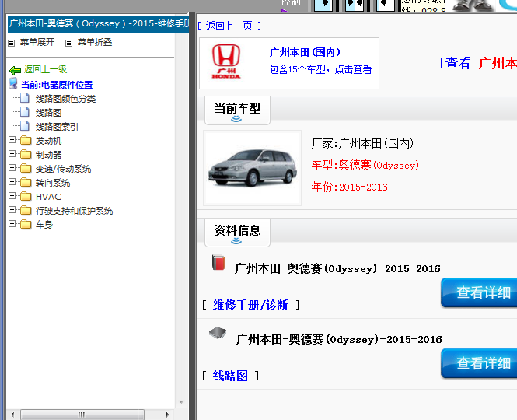
Task: Open the 线路图 link in content pane
Action: click(x=230, y=376)
